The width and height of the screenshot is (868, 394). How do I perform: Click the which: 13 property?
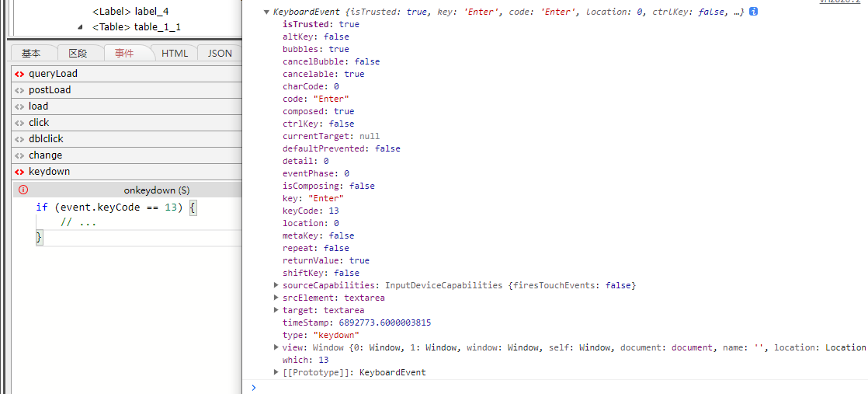pos(306,360)
